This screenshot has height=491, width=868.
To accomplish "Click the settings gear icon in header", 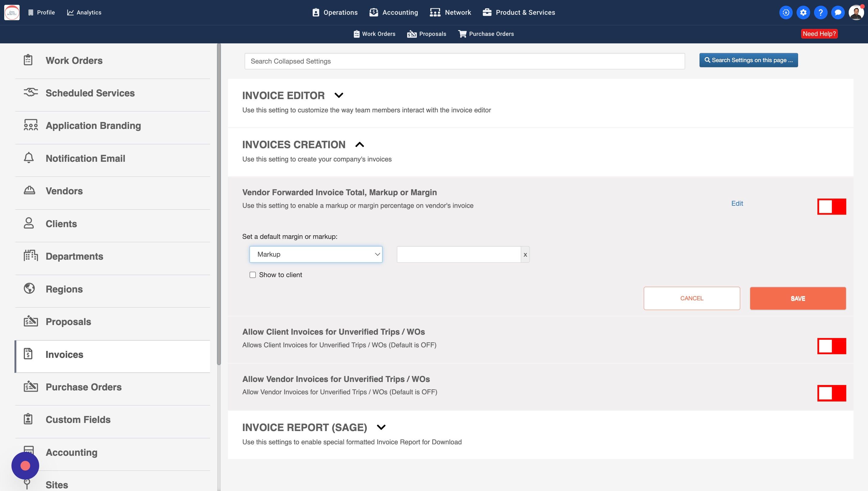I will (803, 12).
